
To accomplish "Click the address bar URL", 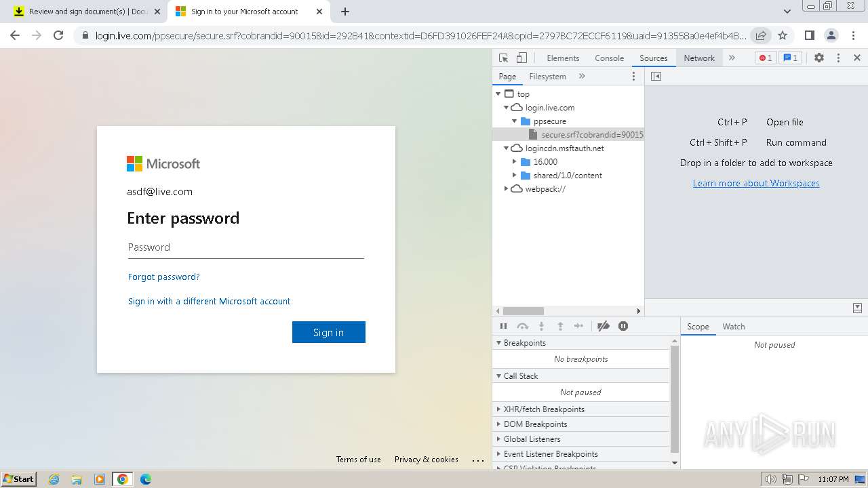I will point(420,35).
